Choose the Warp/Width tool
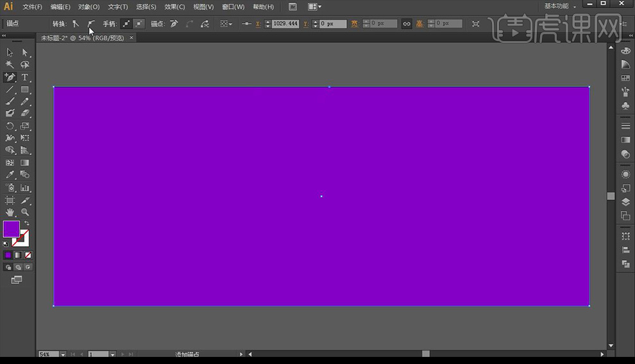Viewport: 635px width, 364px height. pyautogui.click(x=10, y=138)
